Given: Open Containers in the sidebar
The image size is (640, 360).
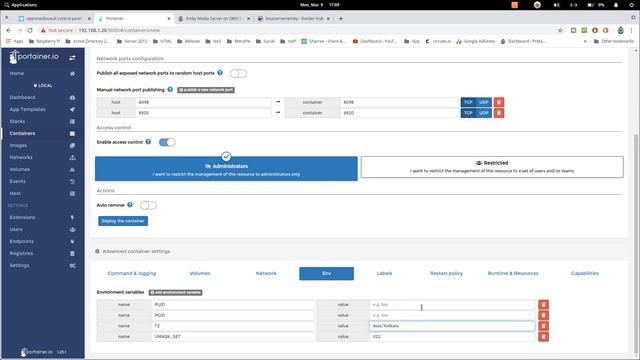Looking at the screenshot, I should coord(22,133).
